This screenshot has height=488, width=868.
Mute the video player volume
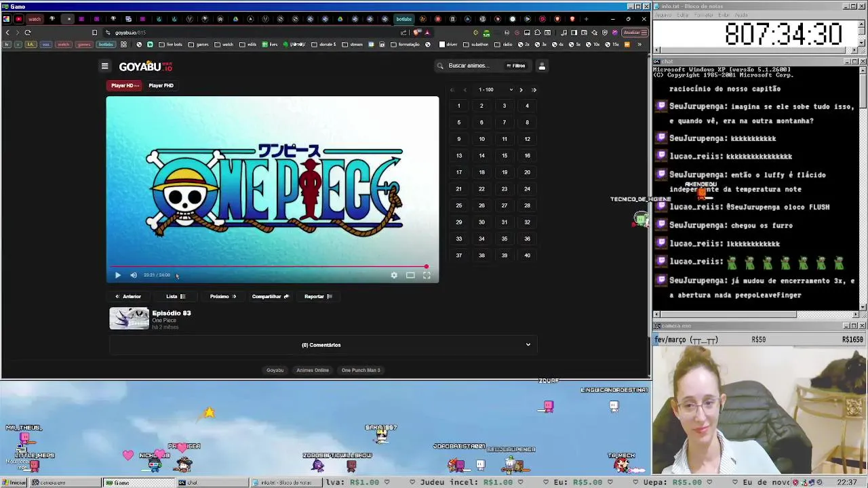tap(134, 275)
